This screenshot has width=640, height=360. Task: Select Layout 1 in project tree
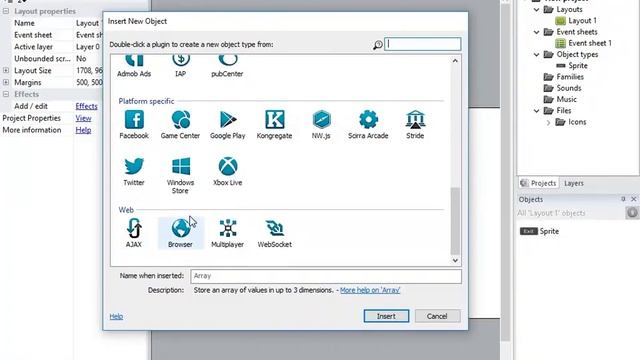click(576, 20)
